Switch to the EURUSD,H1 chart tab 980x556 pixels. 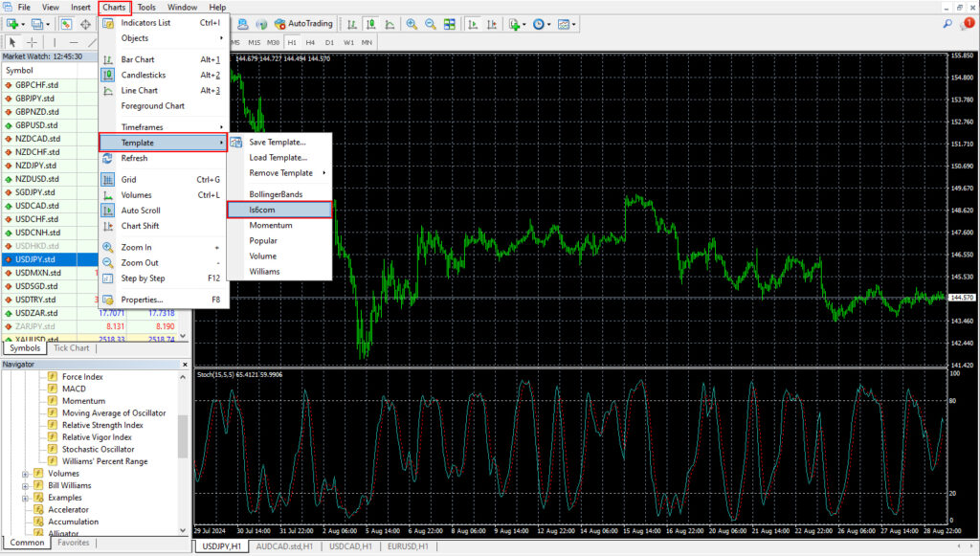click(x=408, y=546)
